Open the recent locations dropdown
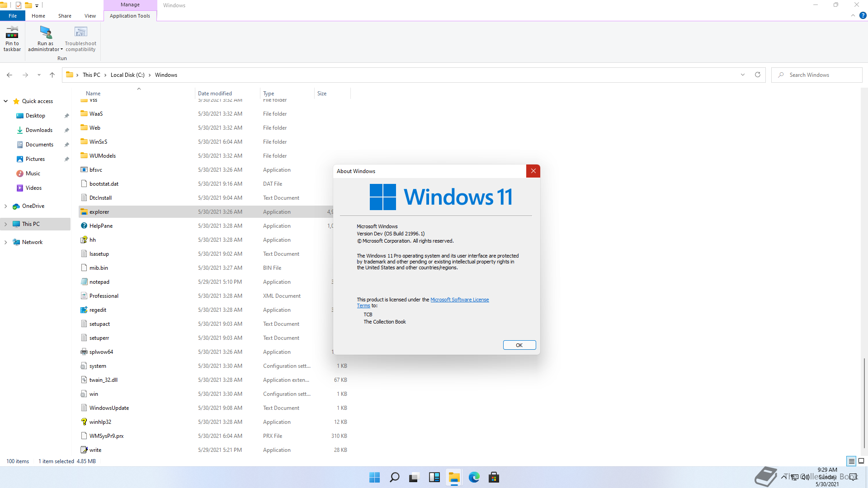The height and width of the screenshot is (488, 868). coord(39,75)
